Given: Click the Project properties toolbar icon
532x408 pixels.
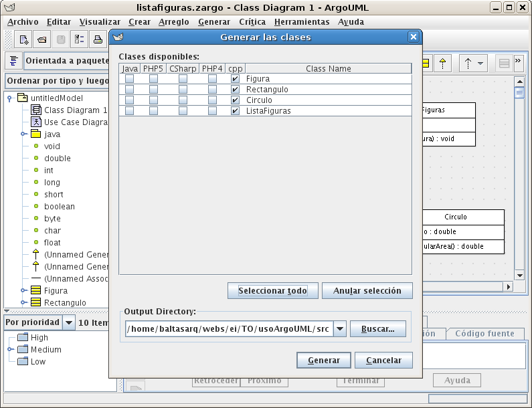Looking at the screenshot, I should point(80,39).
